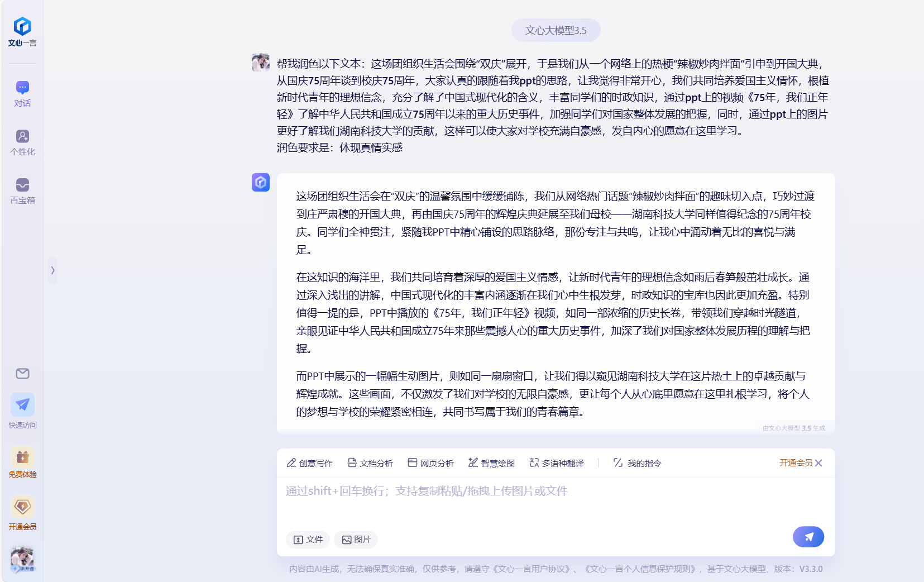Open the 个性化 sidebar item

tap(22, 142)
